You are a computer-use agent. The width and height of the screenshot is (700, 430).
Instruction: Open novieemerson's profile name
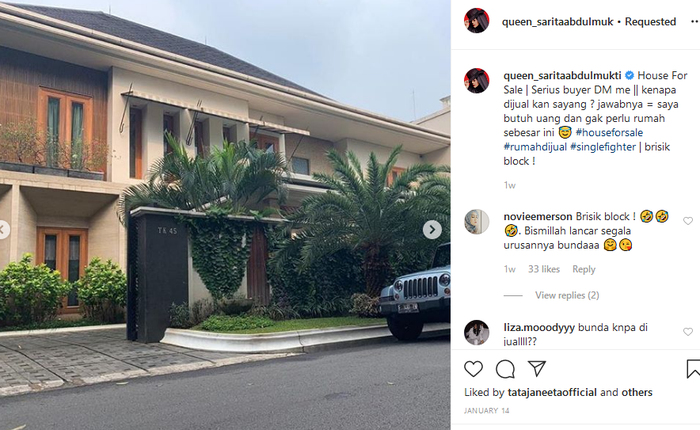point(538,217)
